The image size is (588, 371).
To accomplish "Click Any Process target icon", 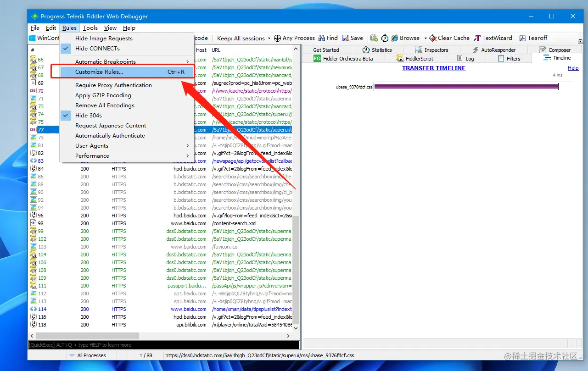I will (x=277, y=38).
